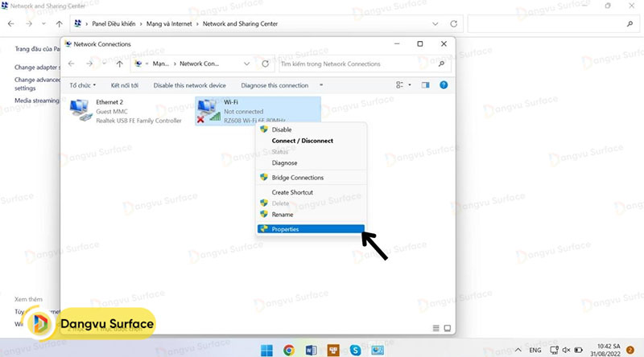Refresh the Network and Sharing Center window
644x357 pixels.
(453, 24)
